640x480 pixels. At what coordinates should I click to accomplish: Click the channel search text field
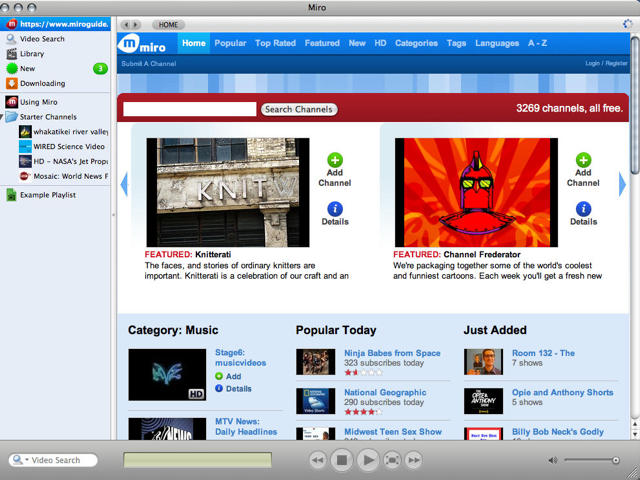coord(189,109)
